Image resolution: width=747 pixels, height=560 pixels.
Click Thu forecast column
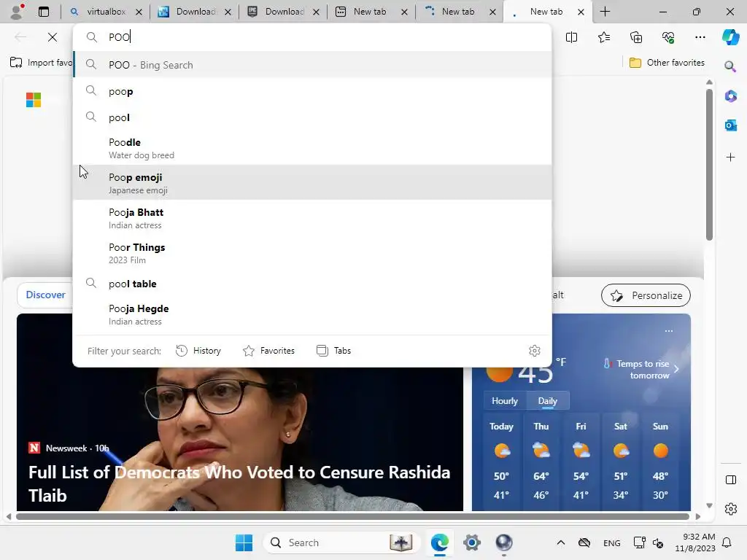click(541, 461)
